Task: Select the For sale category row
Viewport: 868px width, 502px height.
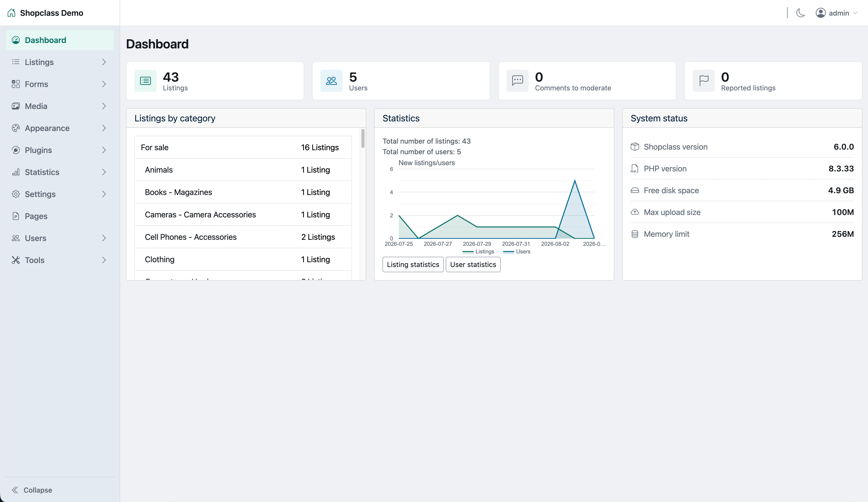Action: (x=243, y=147)
